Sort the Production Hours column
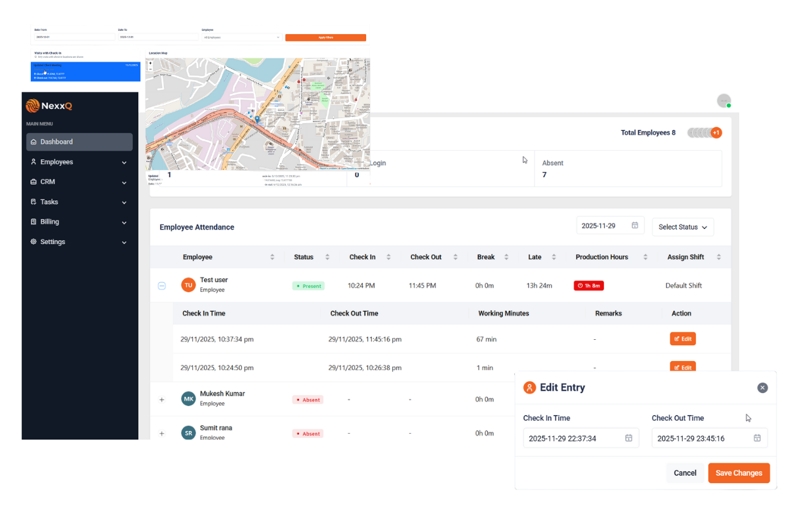812x517 pixels. tap(645, 257)
